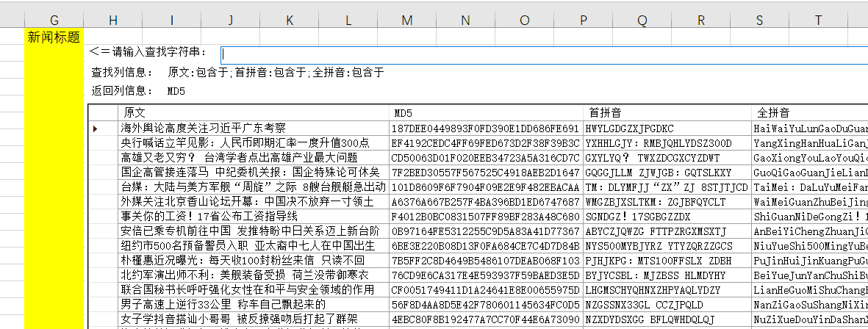Select row 央行喊话立竿见影 headline
The image size is (868, 329).
pyautogui.click(x=254, y=143)
